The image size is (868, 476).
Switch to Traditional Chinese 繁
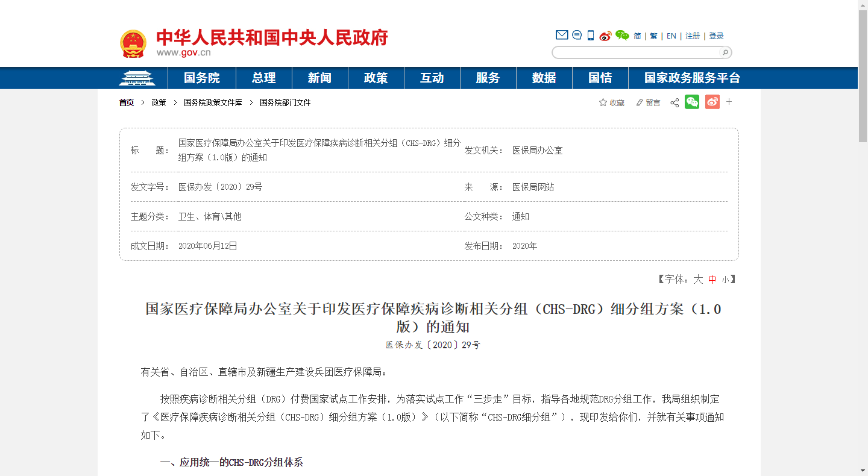(653, 36)
